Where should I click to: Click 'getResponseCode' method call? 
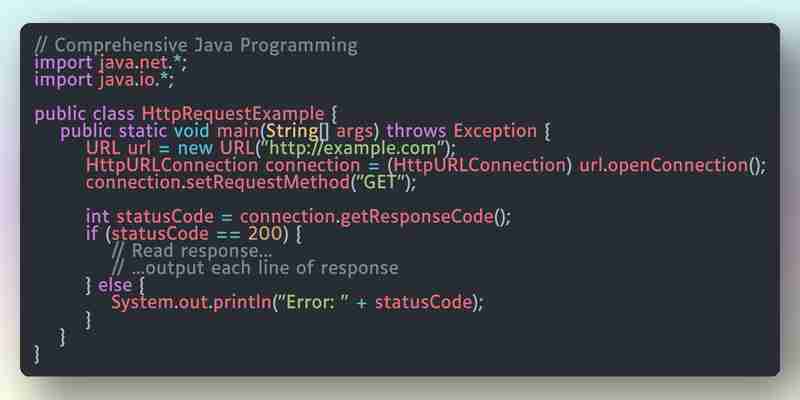[x=416, y=217]
